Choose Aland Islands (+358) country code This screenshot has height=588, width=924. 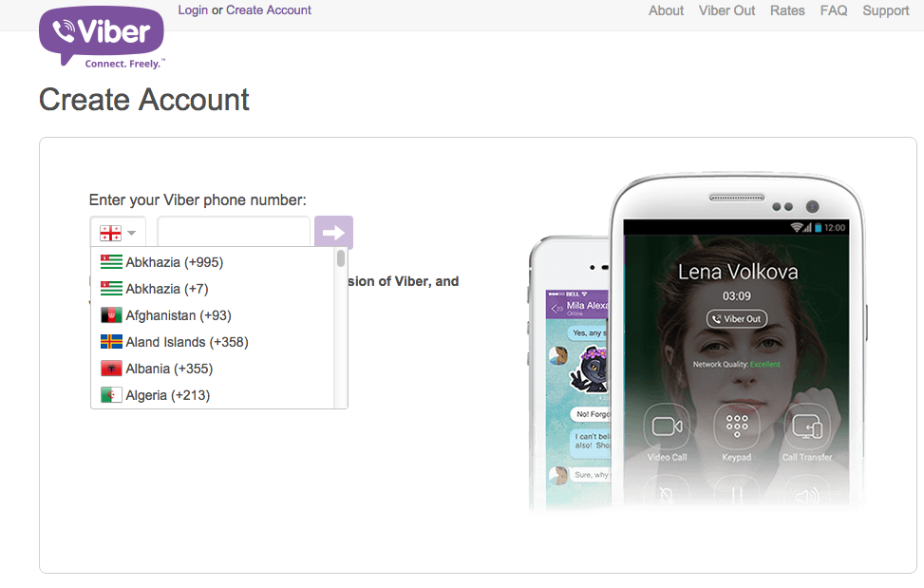pos(212,342)
